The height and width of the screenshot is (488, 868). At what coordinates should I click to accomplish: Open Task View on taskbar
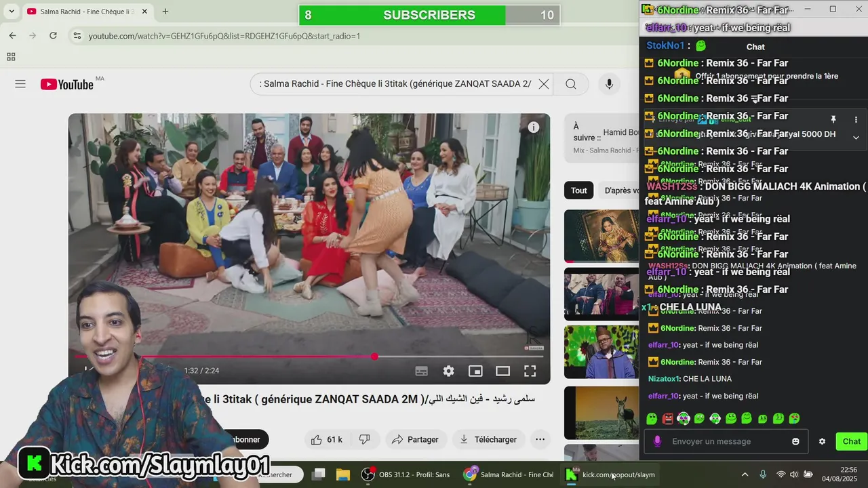[318, 474]
